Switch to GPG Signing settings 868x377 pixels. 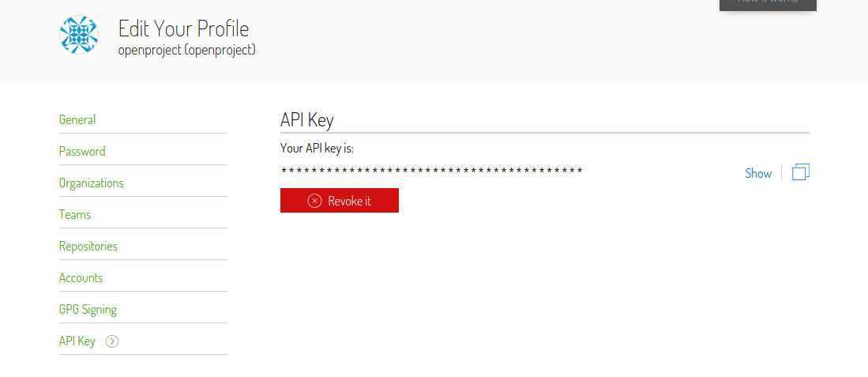(88, 310)
